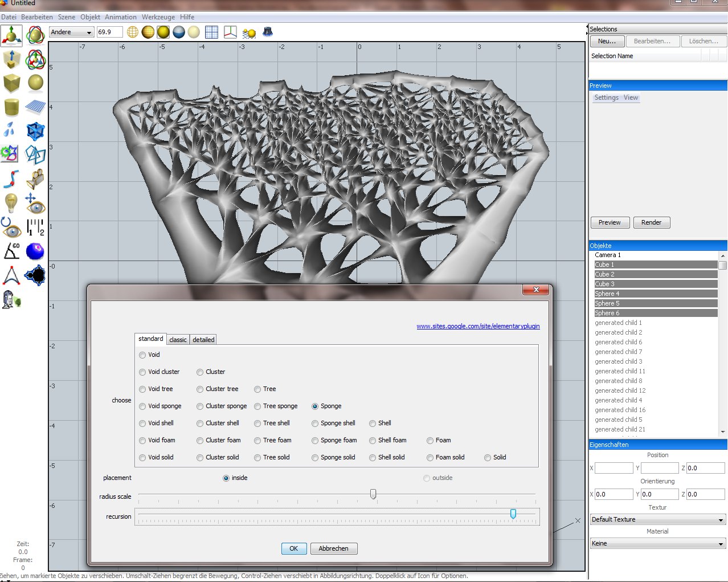Confirm the dialog with OK
Screen dimensions: 728x582
coord(293,548)
